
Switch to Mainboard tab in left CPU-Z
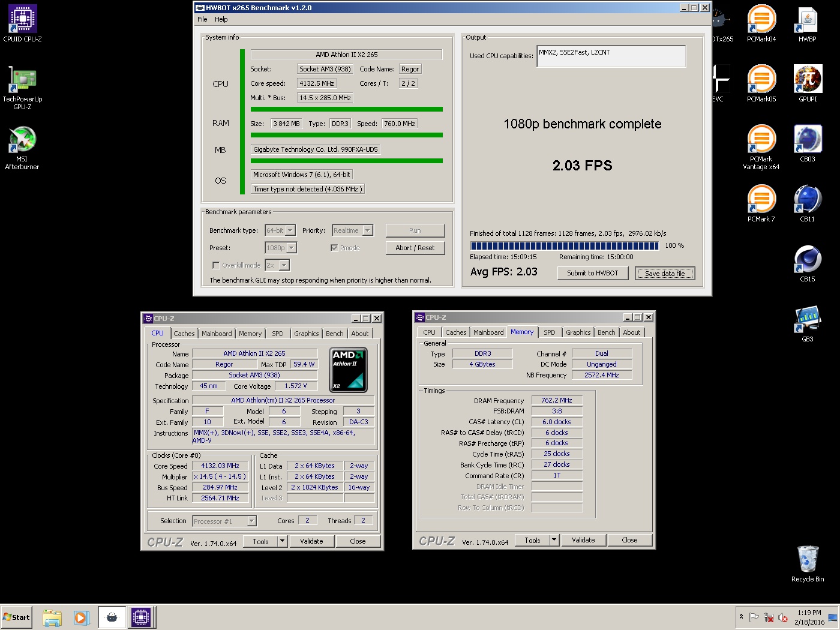(x=217, y=334)
